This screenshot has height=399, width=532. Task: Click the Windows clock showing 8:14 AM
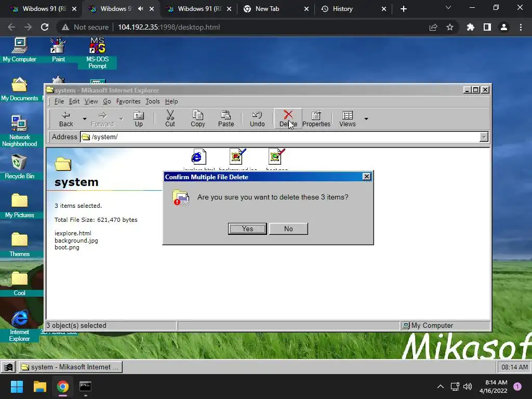point(493,387)
